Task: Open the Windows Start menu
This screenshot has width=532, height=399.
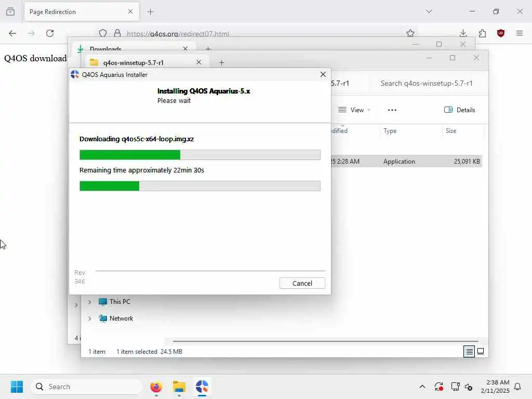Action: pyautogui.click(x=17, y=387)
